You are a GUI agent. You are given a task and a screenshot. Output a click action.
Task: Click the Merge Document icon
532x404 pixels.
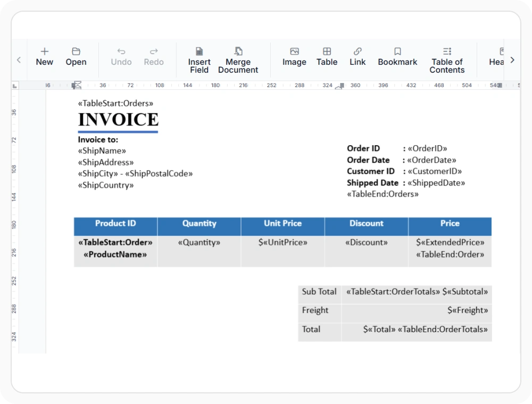[238, 51]
